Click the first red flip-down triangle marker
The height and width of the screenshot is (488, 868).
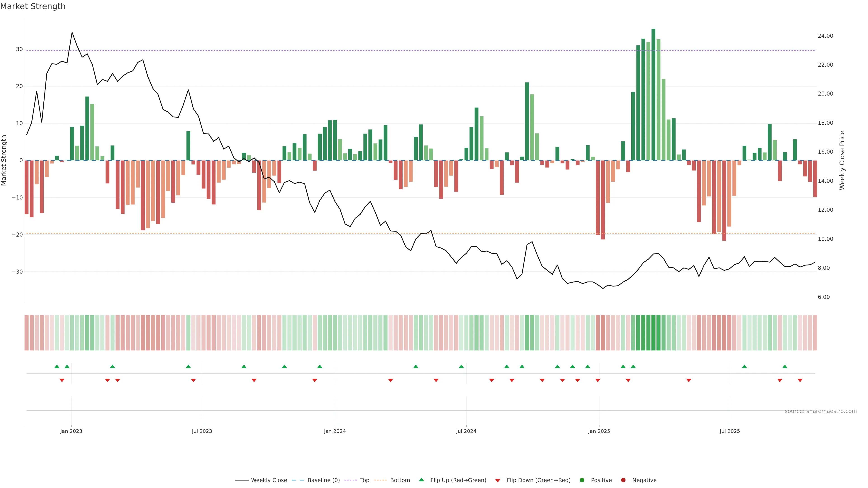point(62,380)
